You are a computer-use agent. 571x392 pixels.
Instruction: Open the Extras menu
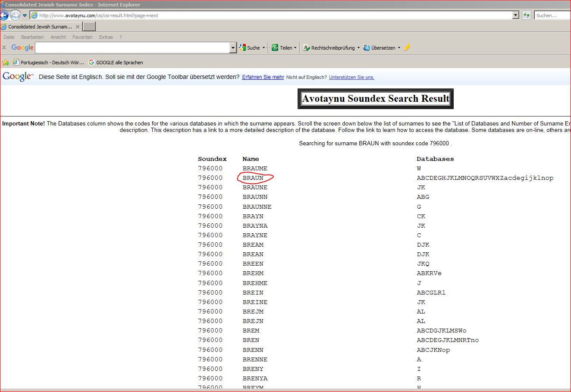[x=106, y=37]
